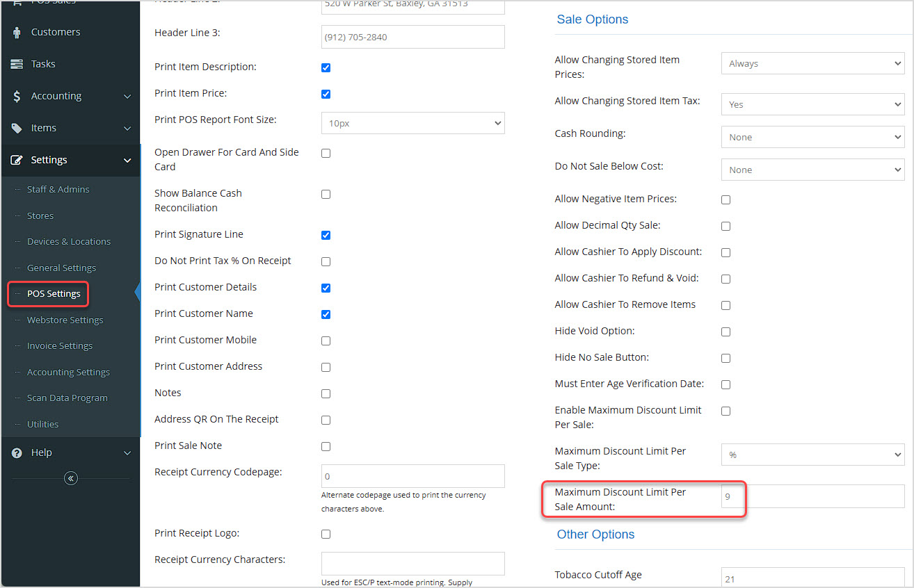Click the Help question mark icon
Image resolution: width=914 pixels, height=588 pixels.
tap(17, 452)
